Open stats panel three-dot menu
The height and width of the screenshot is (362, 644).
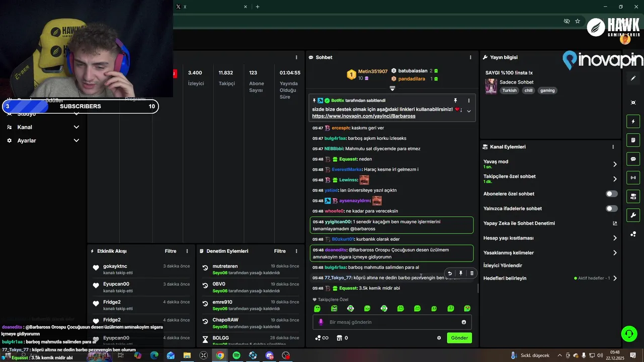point(296,57)
